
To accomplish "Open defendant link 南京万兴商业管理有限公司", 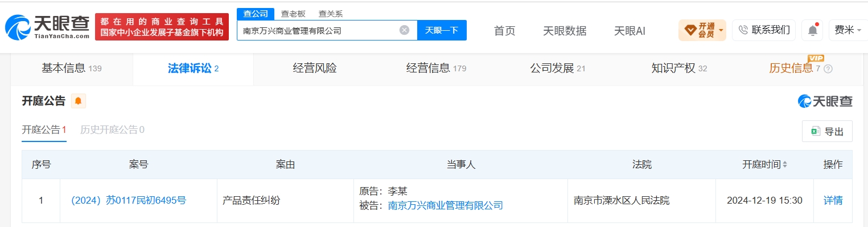I will click(x=445, y=205).
